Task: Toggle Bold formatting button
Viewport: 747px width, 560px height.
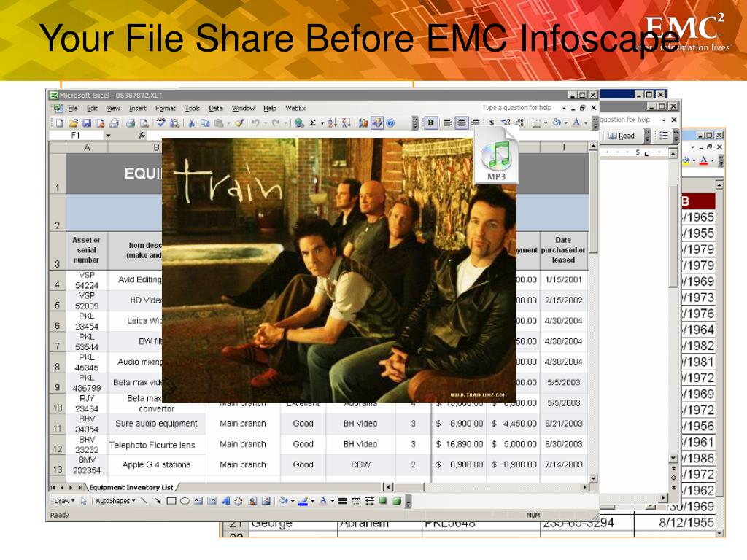Action: point(430,122)
